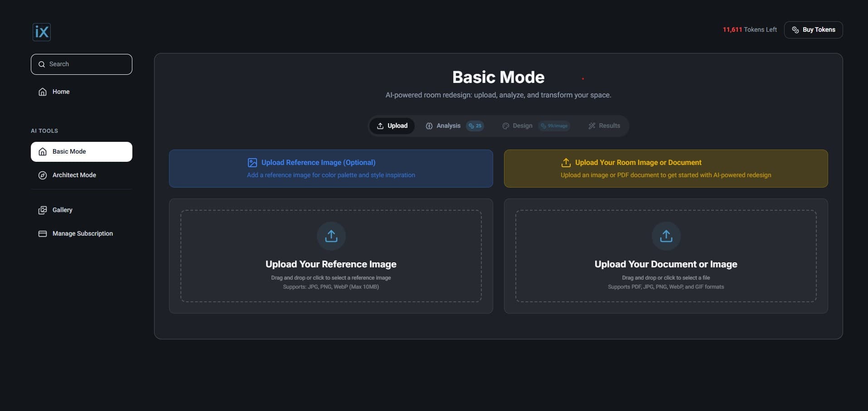Click the upload arrow icon in Upload step

[381, 126]
